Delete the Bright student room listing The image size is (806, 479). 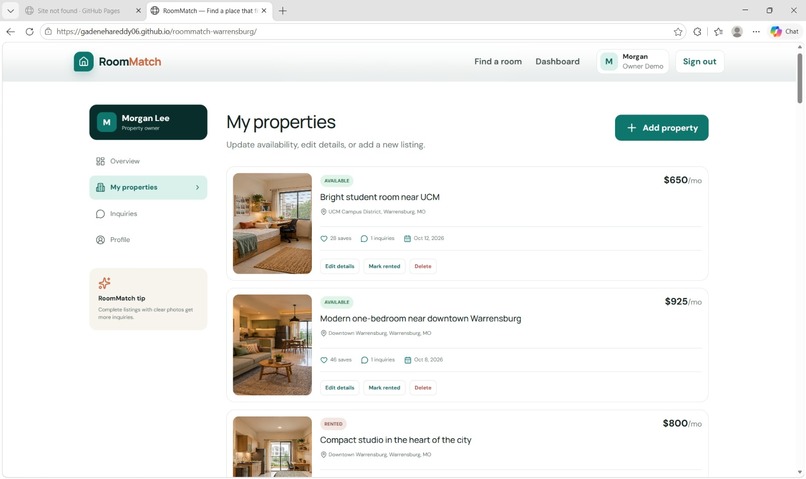pyautogui.click(x=423, y=266)
